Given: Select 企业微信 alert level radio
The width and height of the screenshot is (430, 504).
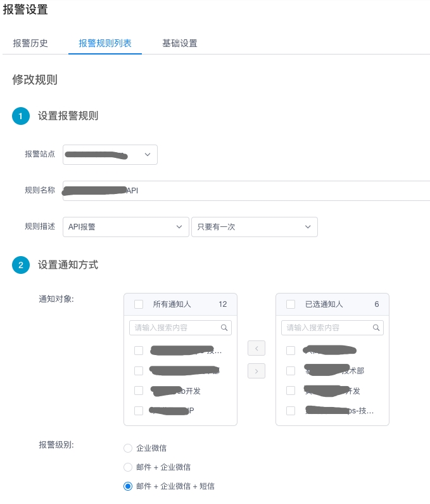Looking at the screenshot, I should tap(128, 448).
